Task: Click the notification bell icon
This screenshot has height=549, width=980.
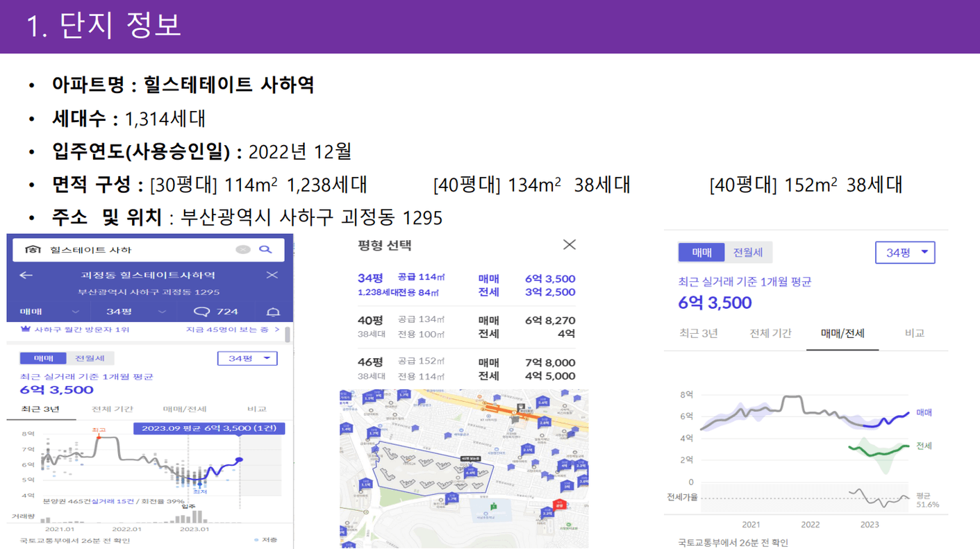Action: 274,312
